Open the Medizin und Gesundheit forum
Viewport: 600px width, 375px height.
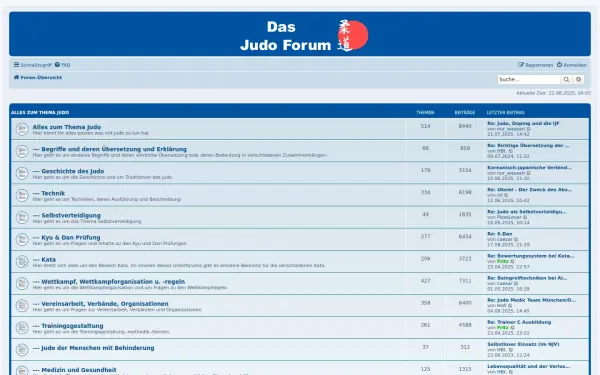pos(74,370)
